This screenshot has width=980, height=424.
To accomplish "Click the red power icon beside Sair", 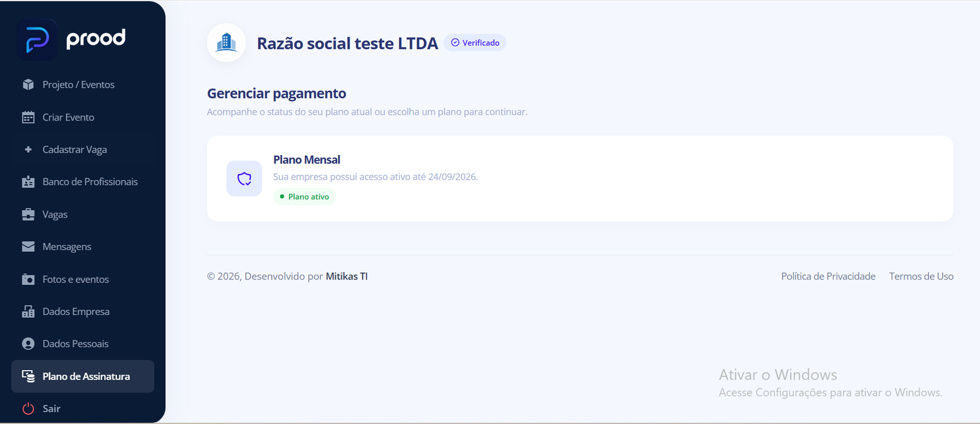I will [x=28, y=409].
